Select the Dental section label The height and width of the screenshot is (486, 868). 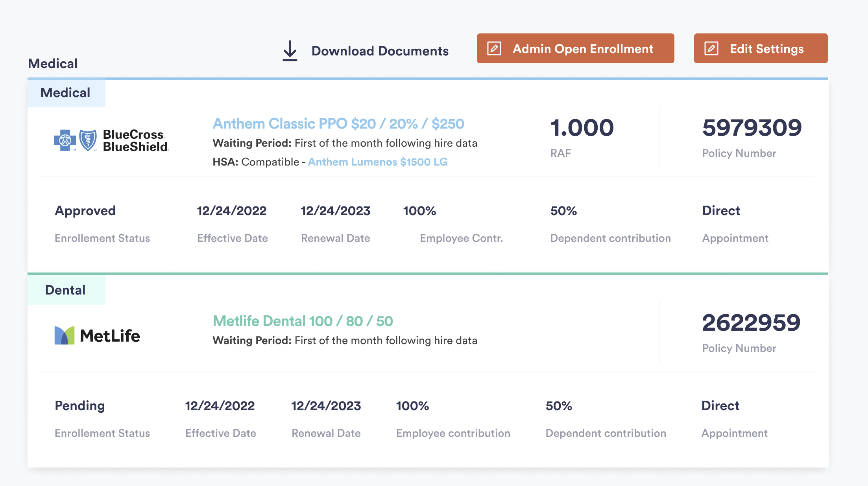point(65,289)
